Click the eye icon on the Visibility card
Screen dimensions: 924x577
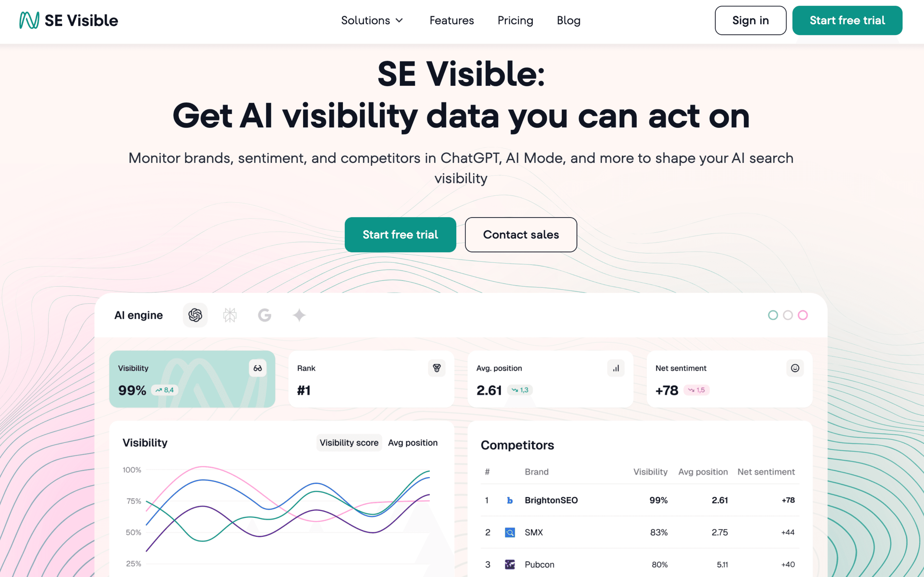coord(257,368)
